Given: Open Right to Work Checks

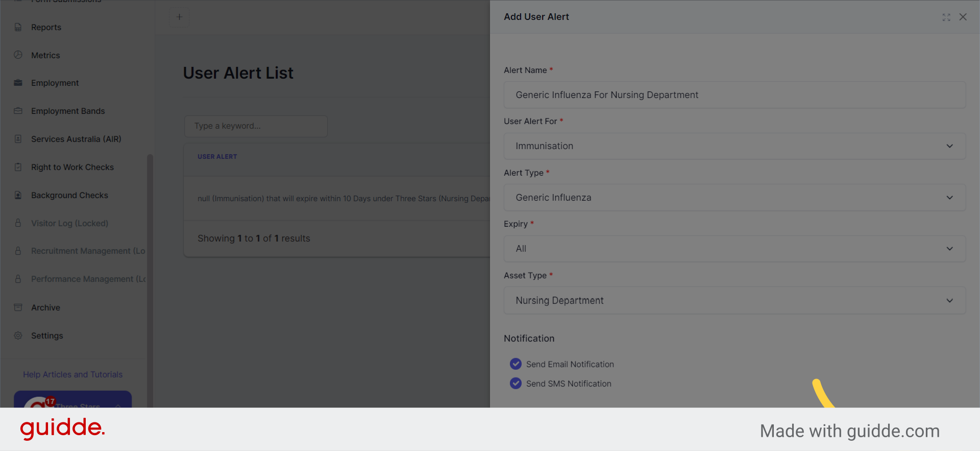Looking at the screenshot, I should tap(72, 167).
